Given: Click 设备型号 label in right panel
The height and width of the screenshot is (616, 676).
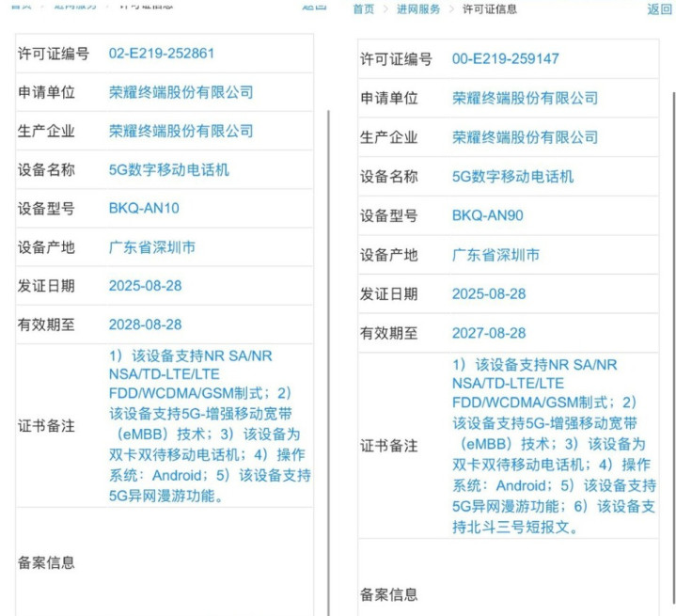Looking at the screenshot, I should tap(389, 215).
